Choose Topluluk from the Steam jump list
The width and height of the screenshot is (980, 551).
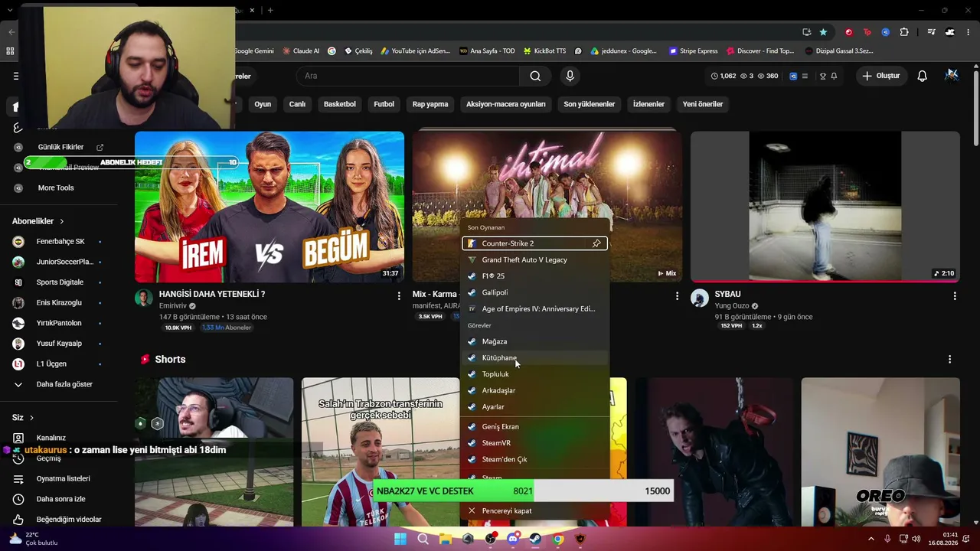point(534,374)
